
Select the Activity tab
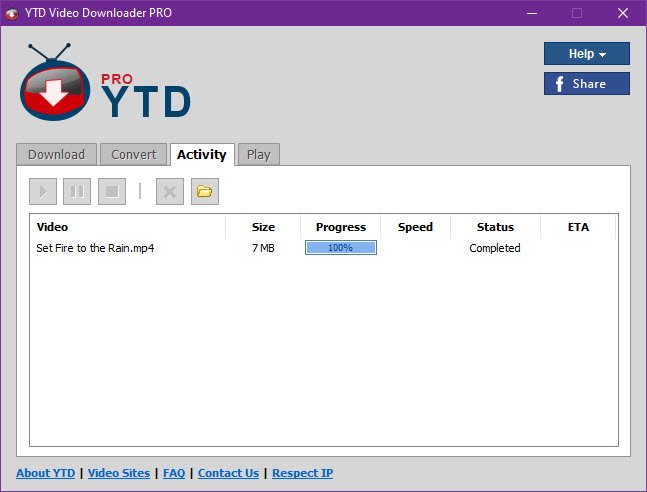[x=202, y=155]
